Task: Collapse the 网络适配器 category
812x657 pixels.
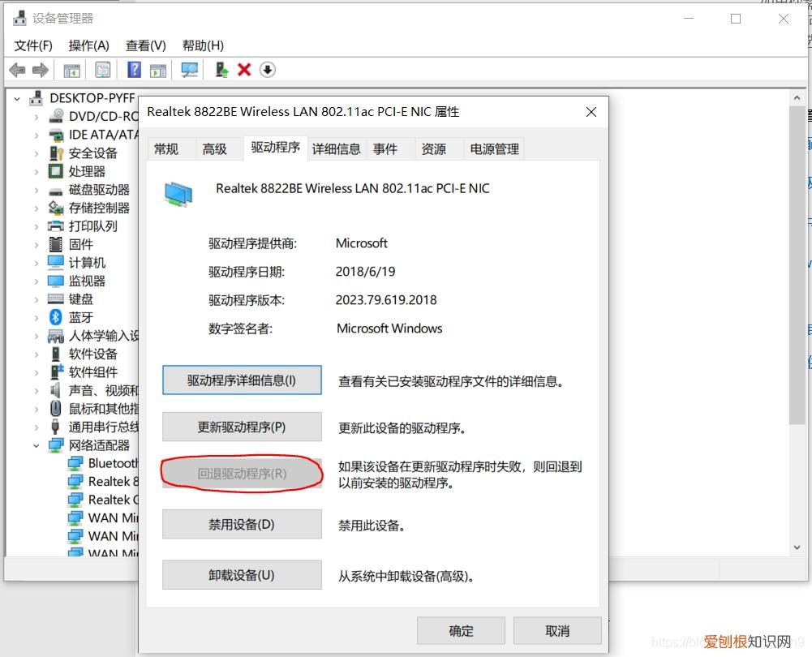Action: click(36, 444)
